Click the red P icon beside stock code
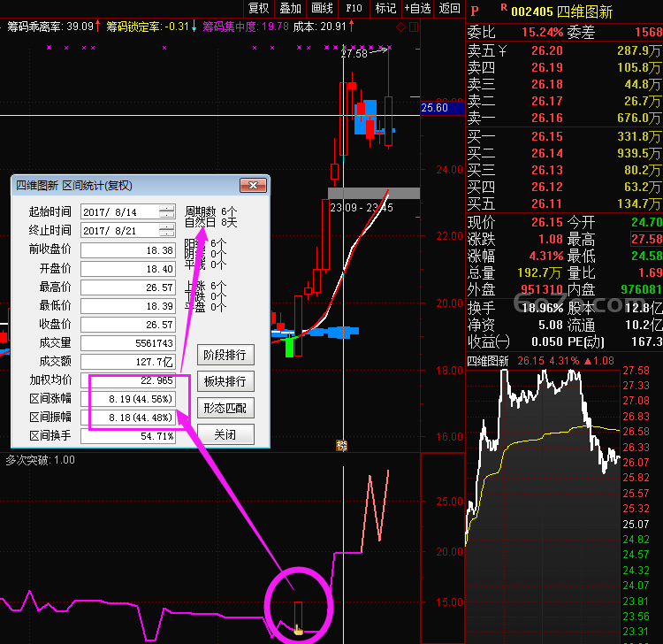Image resolution: width=663 pixels, height=644 pixels. [475, 11]
